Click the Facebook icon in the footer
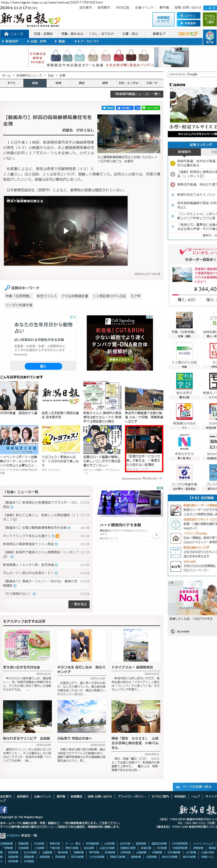 point(4,810)
